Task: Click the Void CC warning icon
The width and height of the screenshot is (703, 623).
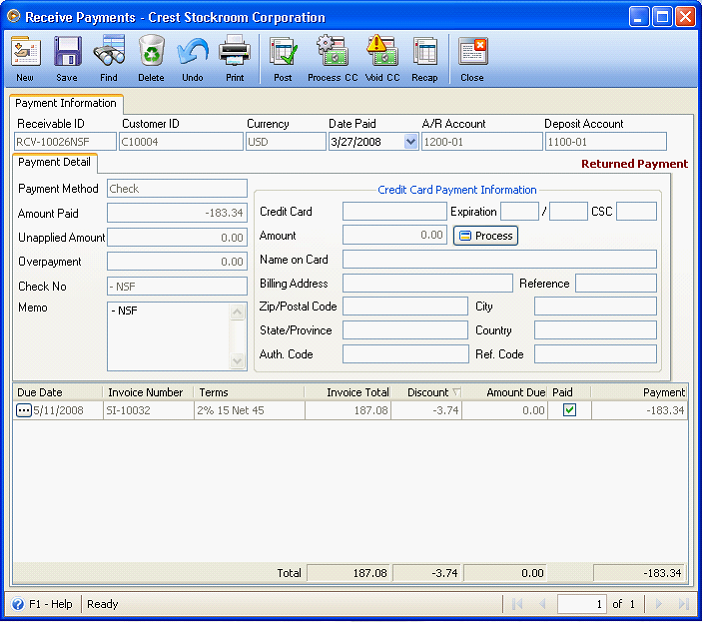Action: click(382, 52)
